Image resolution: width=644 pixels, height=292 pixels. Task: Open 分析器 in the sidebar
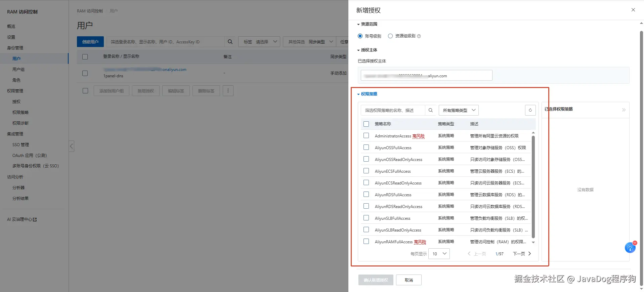click(x=18, y=188)
